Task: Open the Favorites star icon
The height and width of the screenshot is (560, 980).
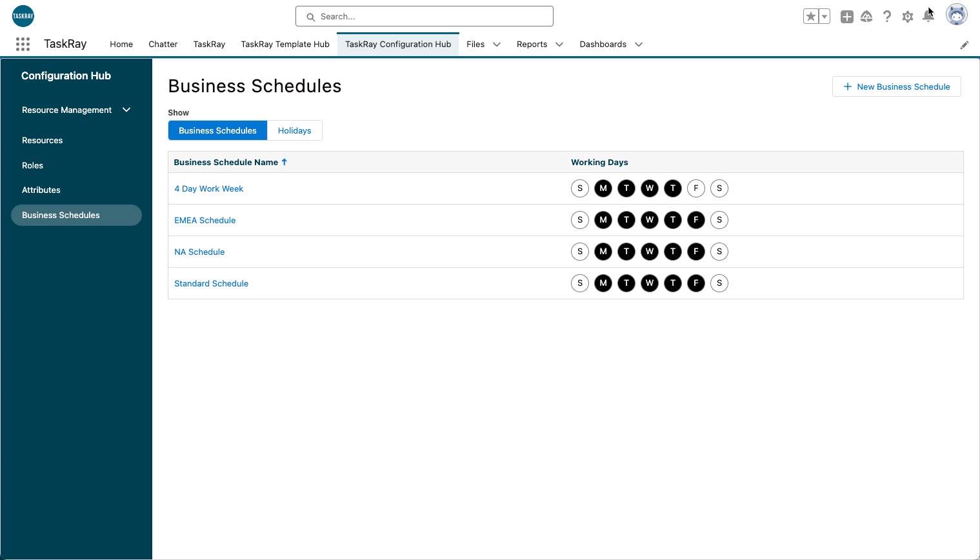Action: (x=810, y=17)
